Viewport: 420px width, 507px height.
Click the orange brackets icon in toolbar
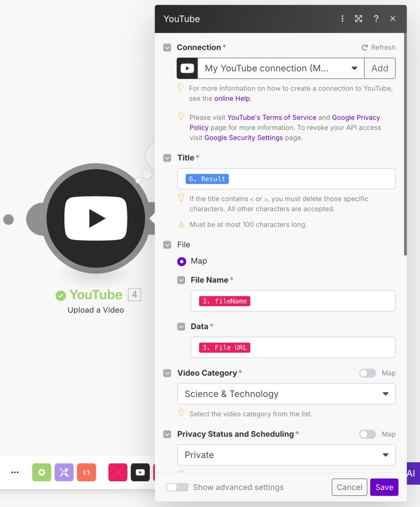tap(87, 472)
